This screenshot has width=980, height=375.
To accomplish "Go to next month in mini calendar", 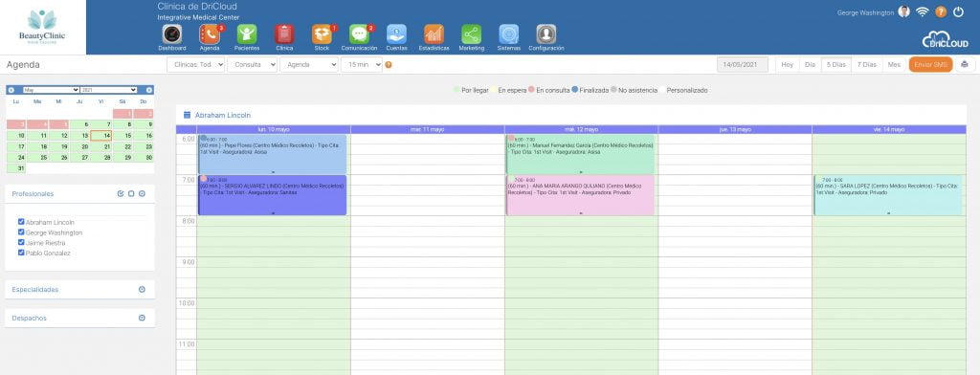I will pos(148,90).
